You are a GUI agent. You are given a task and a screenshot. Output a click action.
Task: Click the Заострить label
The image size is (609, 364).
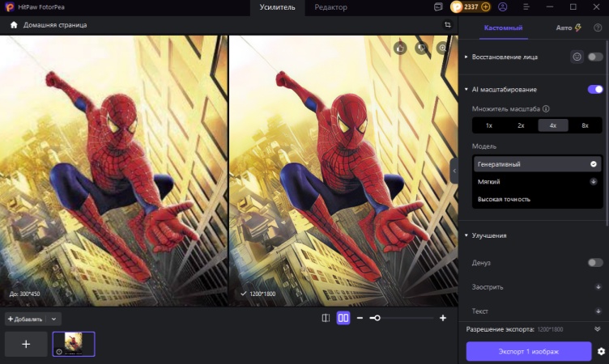point(488,287)
